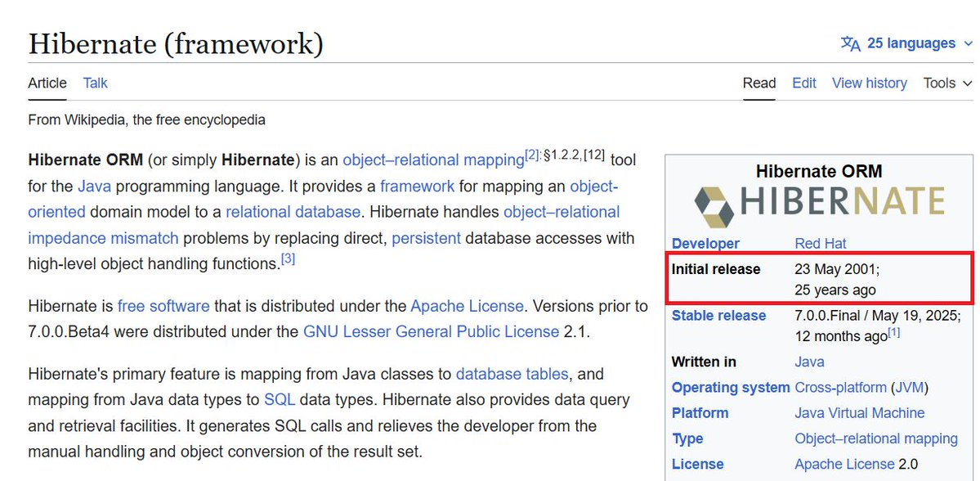The image size is (980, 481).
Task: Follow the Java link in Written in row
Action: pos(809,362)
